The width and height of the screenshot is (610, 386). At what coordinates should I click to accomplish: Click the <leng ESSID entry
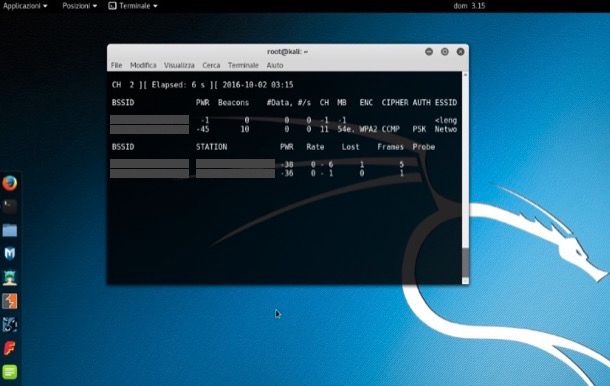point(446,120)
